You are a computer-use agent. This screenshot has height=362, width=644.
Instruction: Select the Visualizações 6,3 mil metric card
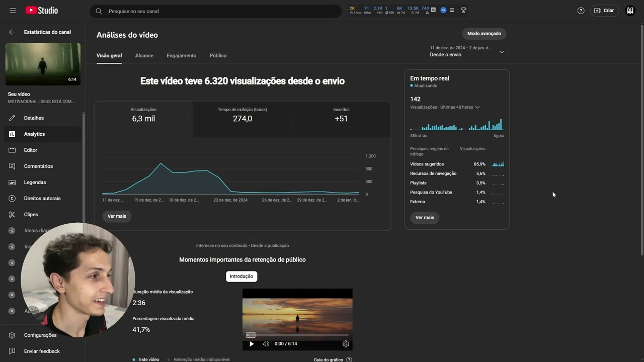[143, 119]
